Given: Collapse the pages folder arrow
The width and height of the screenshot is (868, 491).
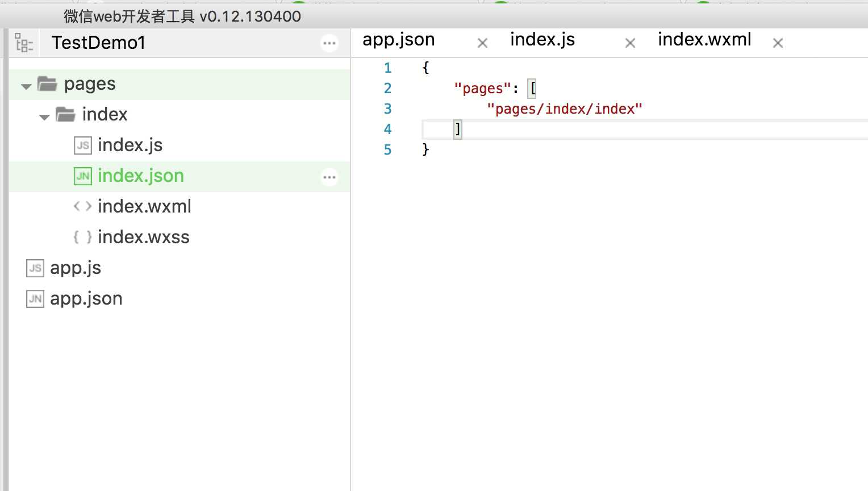Looking at the screenshot, I should tap(26, 86).
